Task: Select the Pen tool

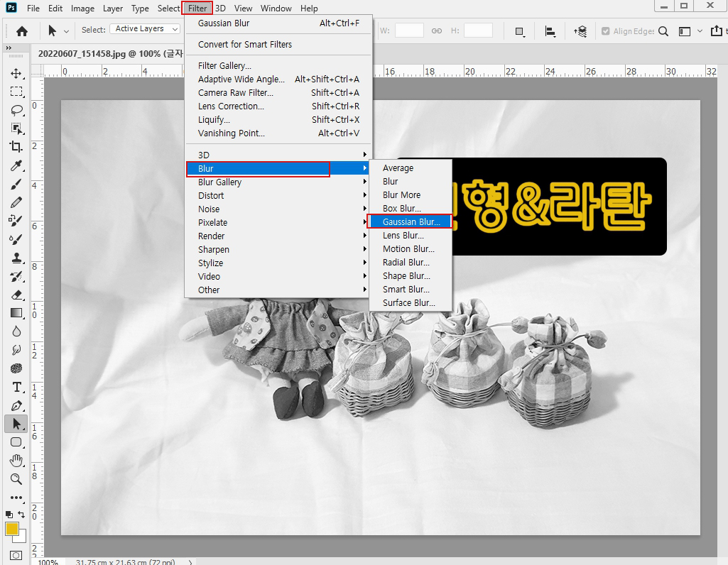Action: pyautogui.click(x=16, y=406)
